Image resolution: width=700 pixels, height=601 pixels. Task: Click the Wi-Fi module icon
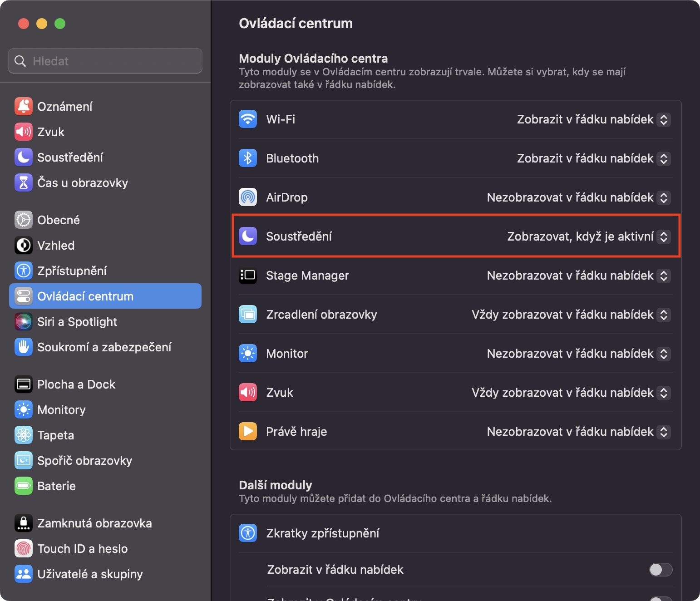coord(248,119)
